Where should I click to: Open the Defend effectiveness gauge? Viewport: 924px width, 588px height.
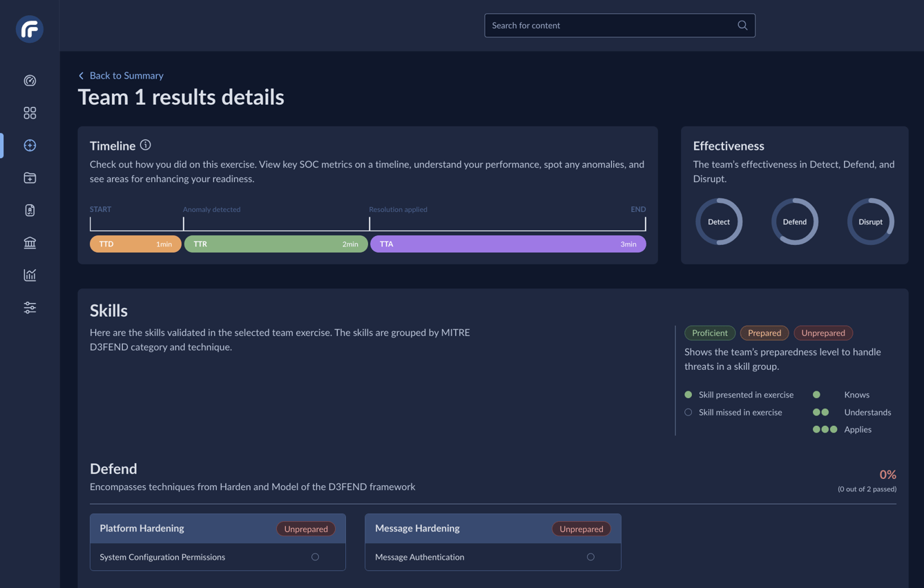pos(794,222)
